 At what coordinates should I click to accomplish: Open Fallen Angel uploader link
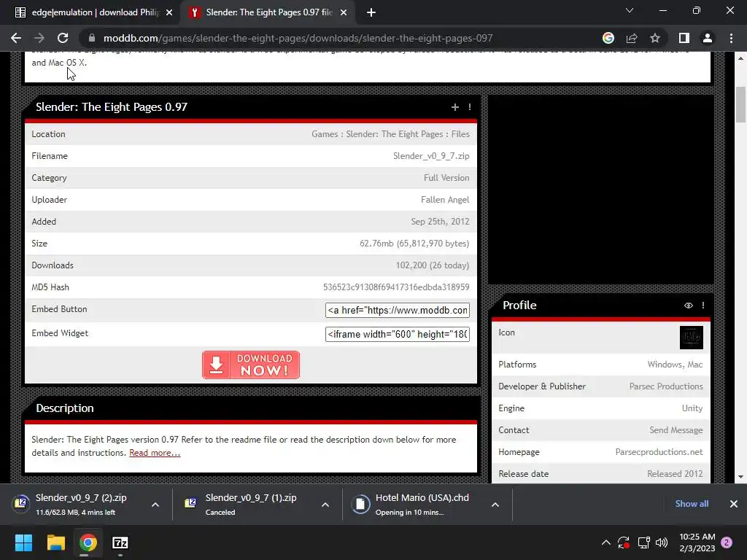click(445, 200)
